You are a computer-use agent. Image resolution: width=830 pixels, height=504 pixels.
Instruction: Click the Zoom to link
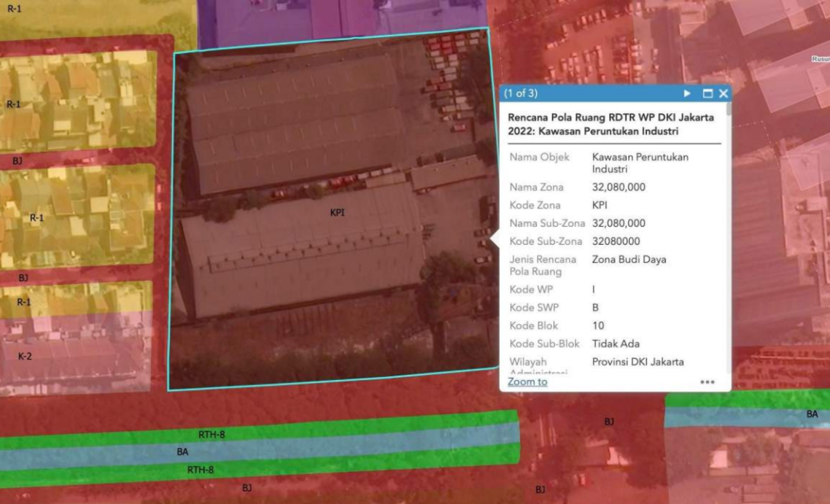pyautogui.click(x=527, y=382)
